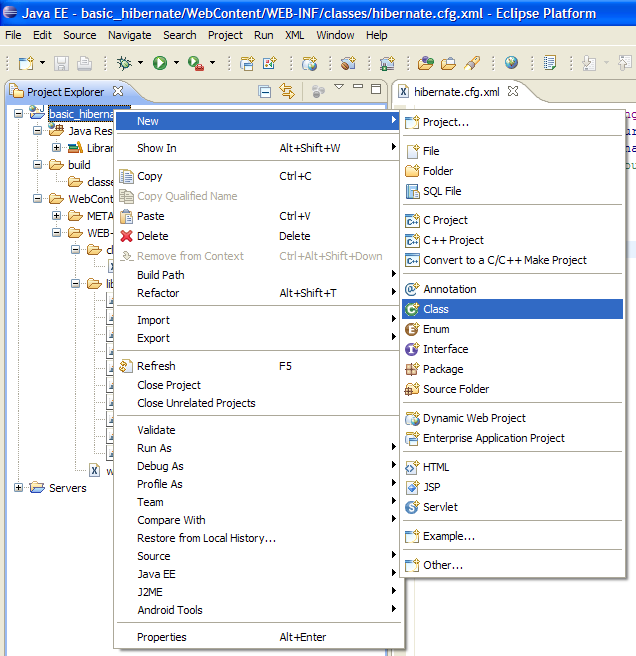This screenshot has height=656, width=636.
Task: Collapse the Java Resources tree node
Action: pyautogui.click(x=37, y=131)
